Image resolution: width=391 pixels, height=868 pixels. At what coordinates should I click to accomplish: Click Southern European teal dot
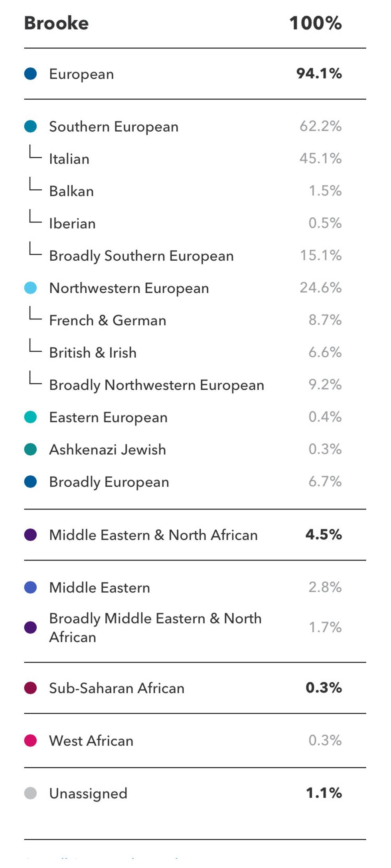pos(30,126)
